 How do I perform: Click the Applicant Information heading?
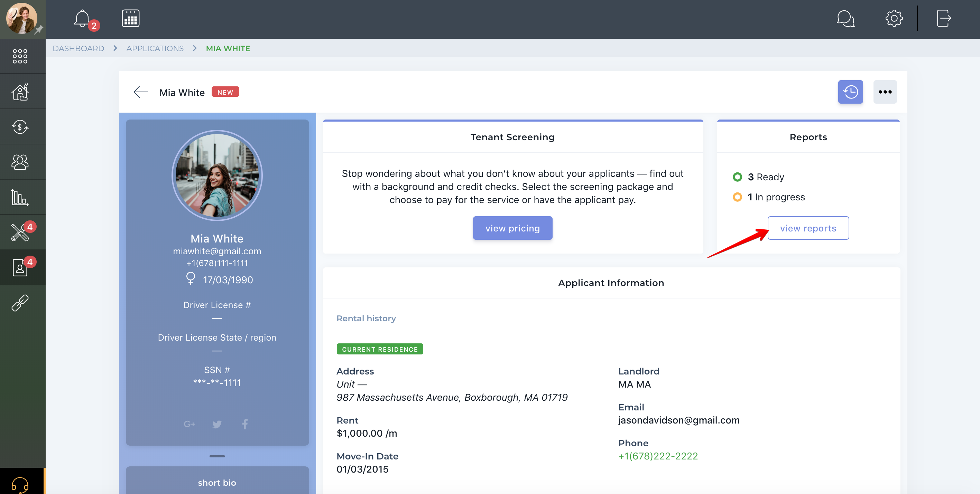tap(611, 283)
